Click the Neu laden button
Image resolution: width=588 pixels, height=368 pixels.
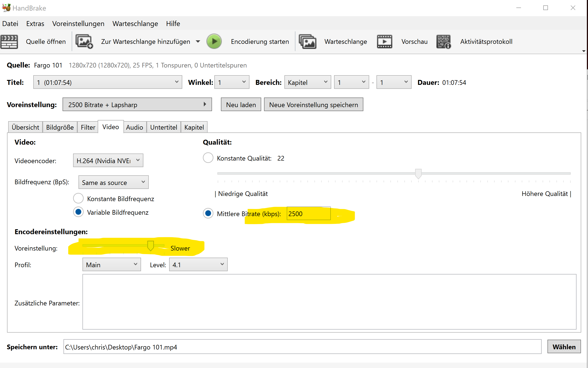coord(241,105)
